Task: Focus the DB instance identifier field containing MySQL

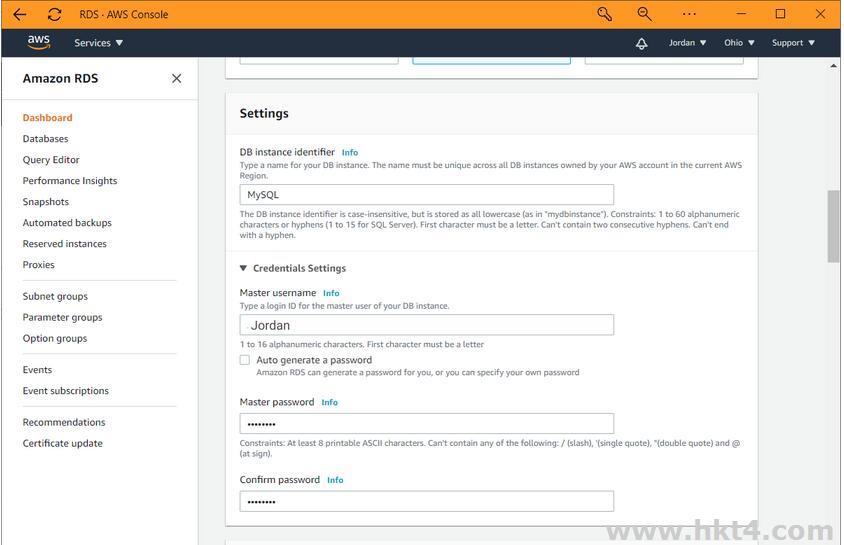Action: click(x=426, y=195)
